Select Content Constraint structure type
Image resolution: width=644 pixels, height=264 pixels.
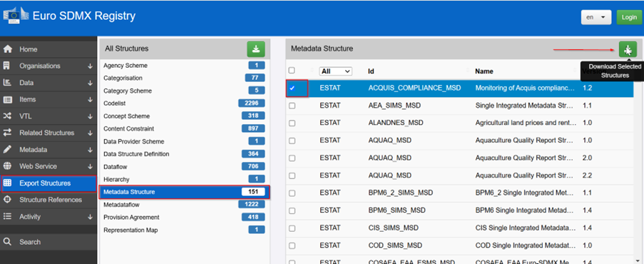pyautogui.click(x=184, y=128)
